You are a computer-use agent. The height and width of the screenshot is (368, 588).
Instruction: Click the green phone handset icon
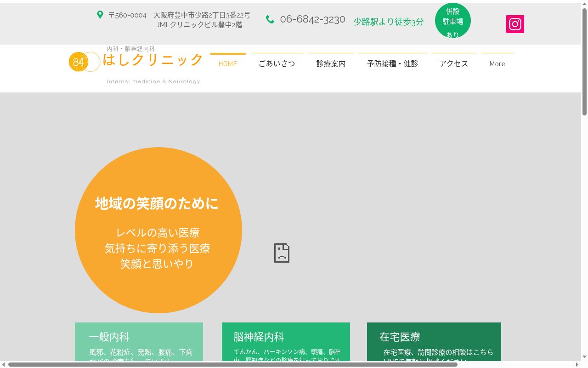pos(270,19)
